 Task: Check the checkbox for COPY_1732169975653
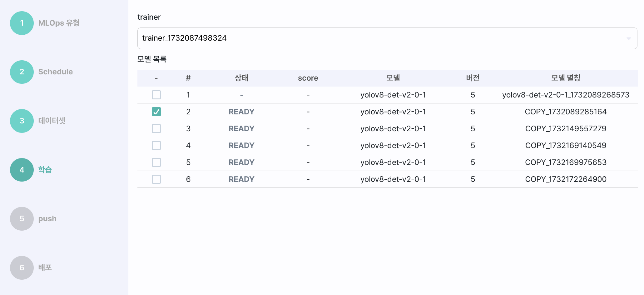(156, 162)
